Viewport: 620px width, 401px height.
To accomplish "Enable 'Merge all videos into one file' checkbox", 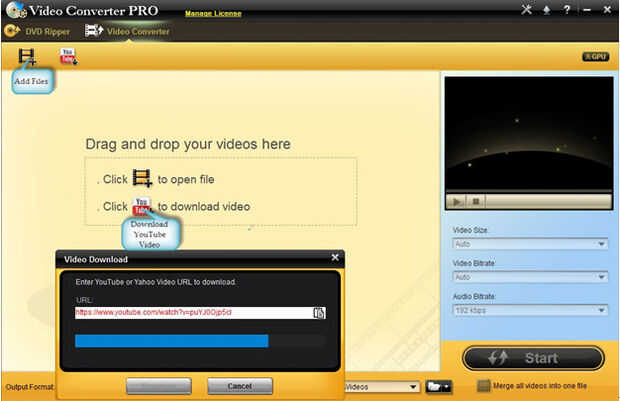I will pyautogui.click(x=483, y=386).
